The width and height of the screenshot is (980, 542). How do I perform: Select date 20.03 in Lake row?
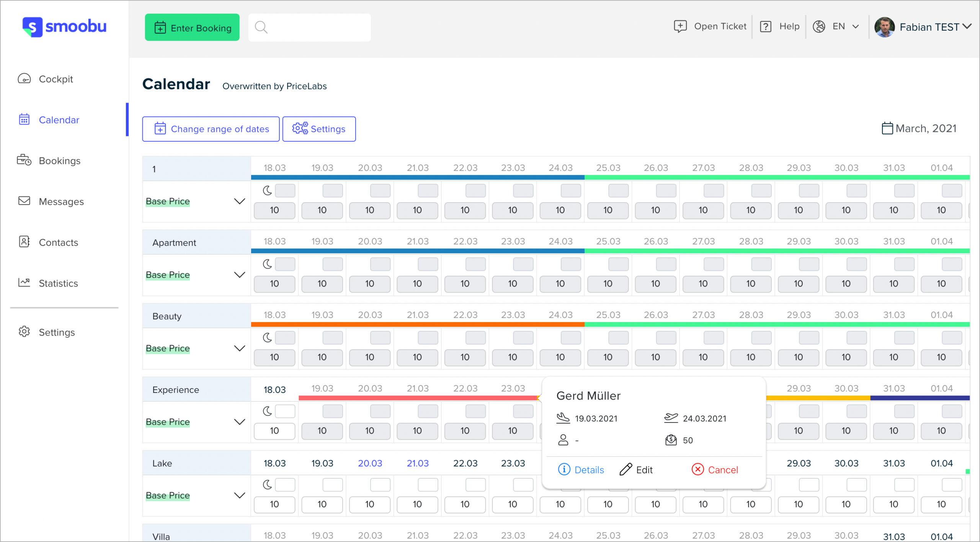[x=370, y=463]
